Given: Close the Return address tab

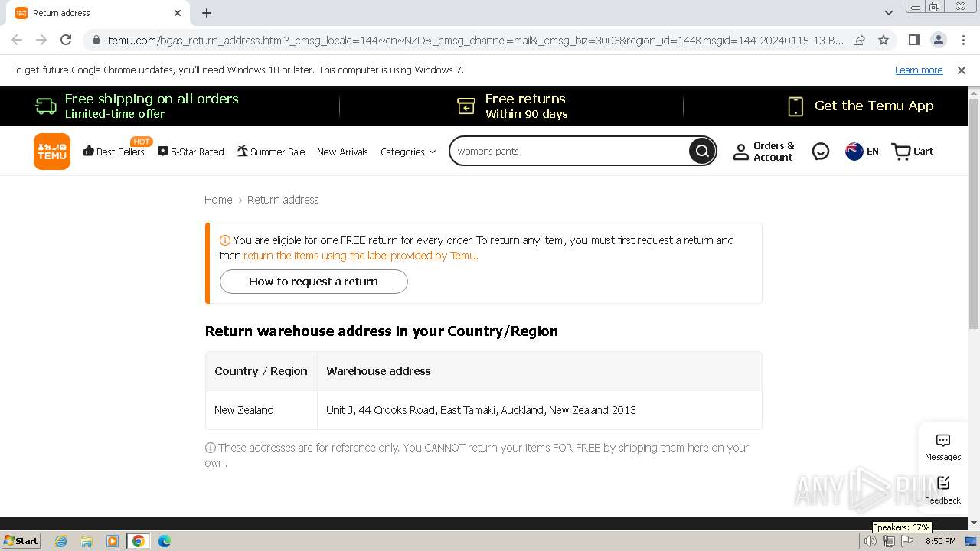Looking at the screenshot, I should point(178,13).
